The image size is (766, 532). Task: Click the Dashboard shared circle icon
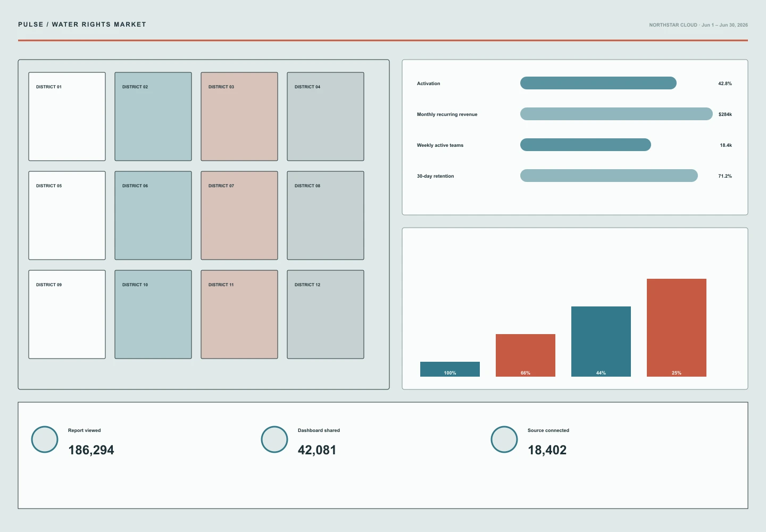(x=274, y=439)
